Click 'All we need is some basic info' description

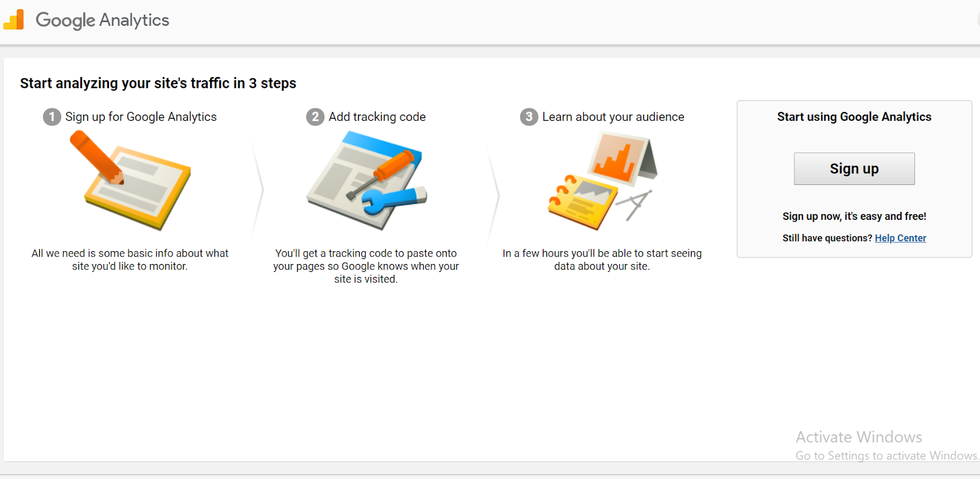click(130, 260)
